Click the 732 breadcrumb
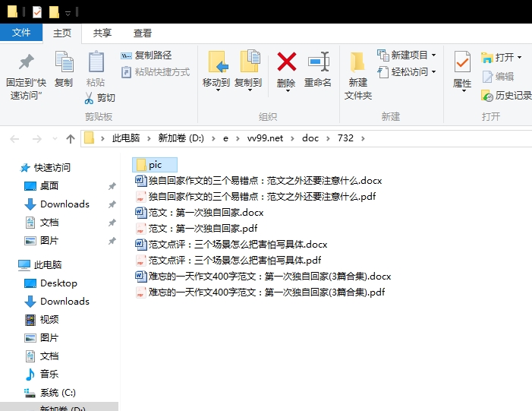This screenshot has width=532, height=411. [x=345, y=138]
